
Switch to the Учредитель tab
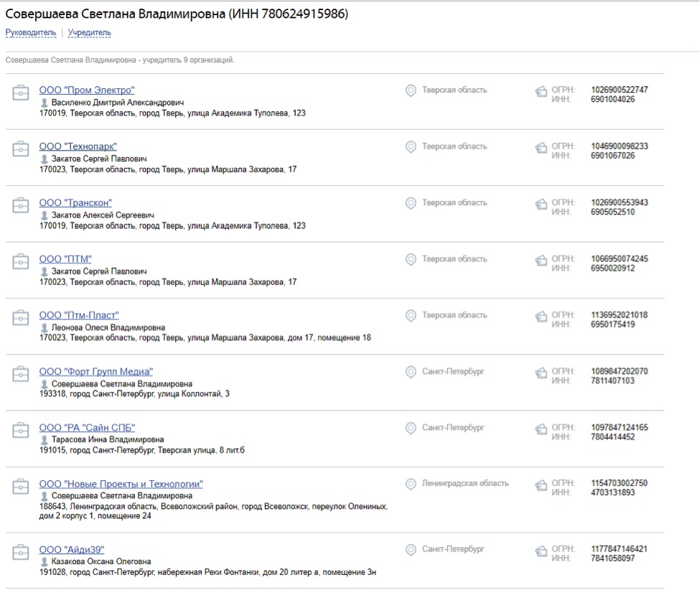point(89,33)
